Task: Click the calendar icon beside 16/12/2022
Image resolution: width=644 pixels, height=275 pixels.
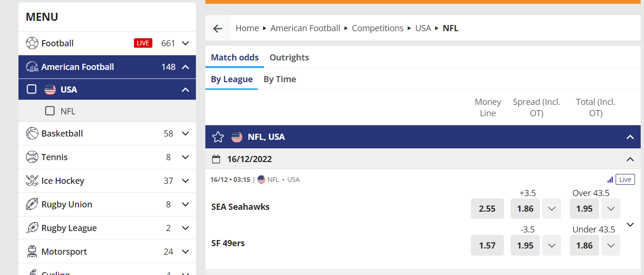Action: (x=216, y=159)
